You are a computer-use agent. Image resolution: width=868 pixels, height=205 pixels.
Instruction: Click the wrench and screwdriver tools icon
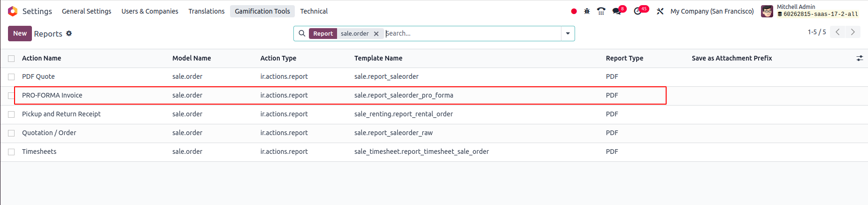click(x=660, y=11)
